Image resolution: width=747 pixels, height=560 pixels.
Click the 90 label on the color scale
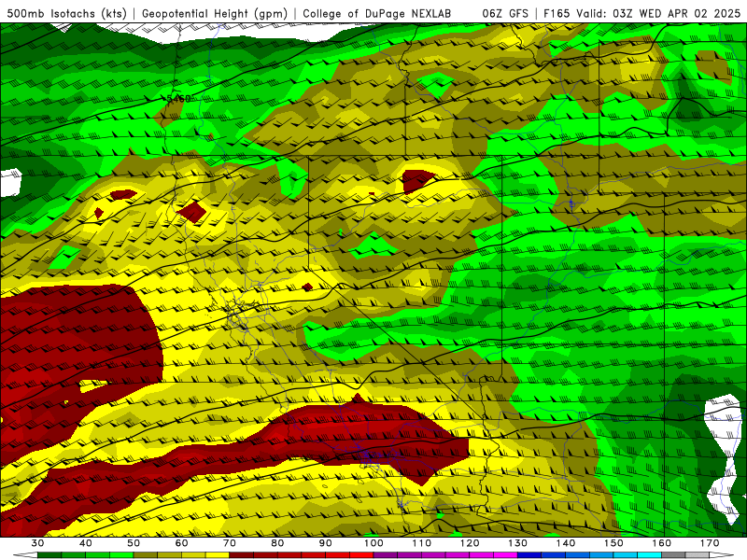[x=325, y=543]
